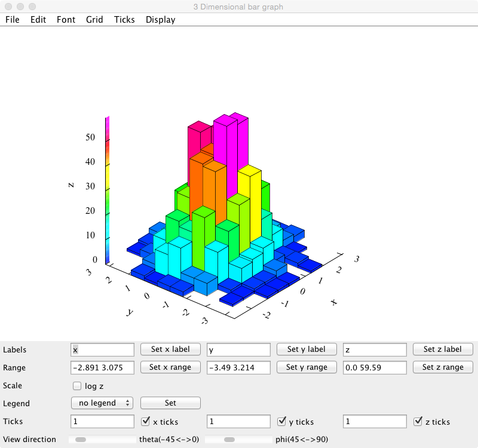Image resolution: width=478 pixels, height=448 pixels.
Task: Click the theta view direction slider
Action: [x=102, y=440]
